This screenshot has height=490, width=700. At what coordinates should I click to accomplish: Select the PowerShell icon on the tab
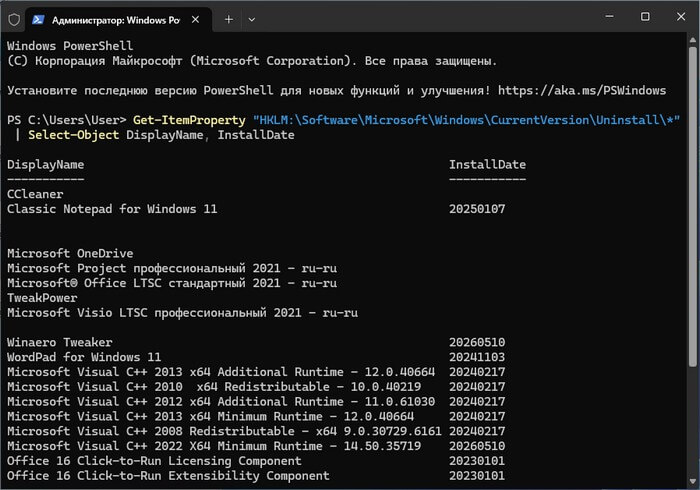(x=38, y=20)
